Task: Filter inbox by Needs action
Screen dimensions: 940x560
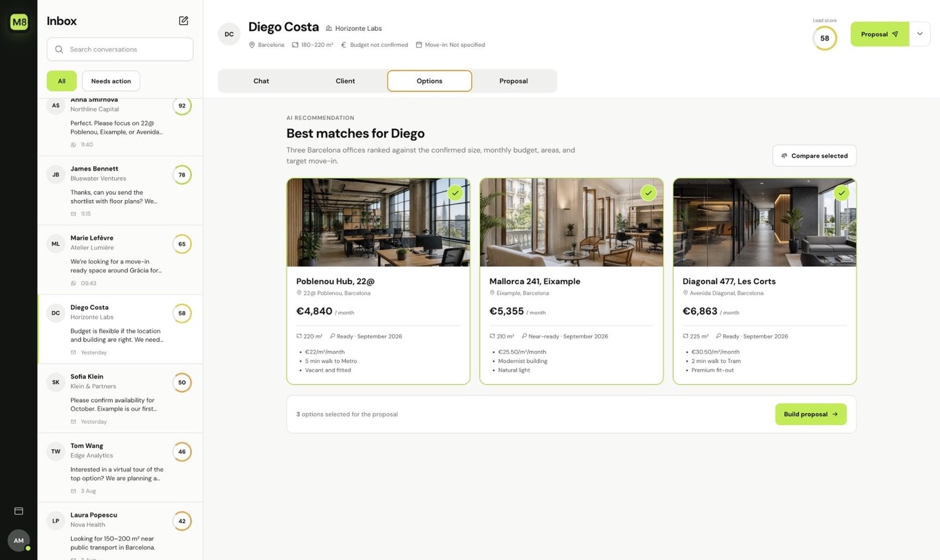Action: click(x=111, y=81)
